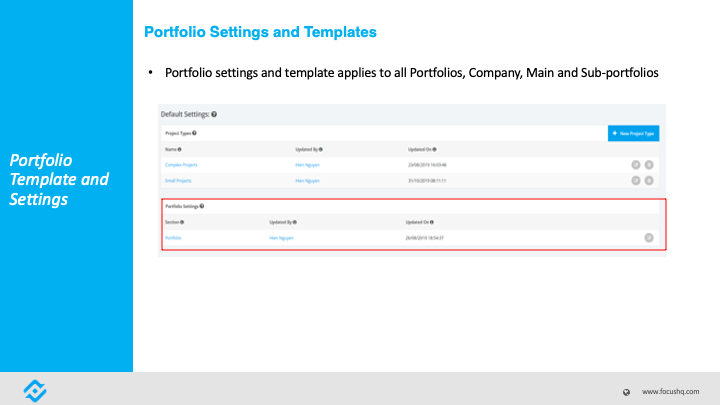Screen dimensions: 720x405
Task: Click the Portfolio Template and Settings sidebar text
Action: coord(59,180)
